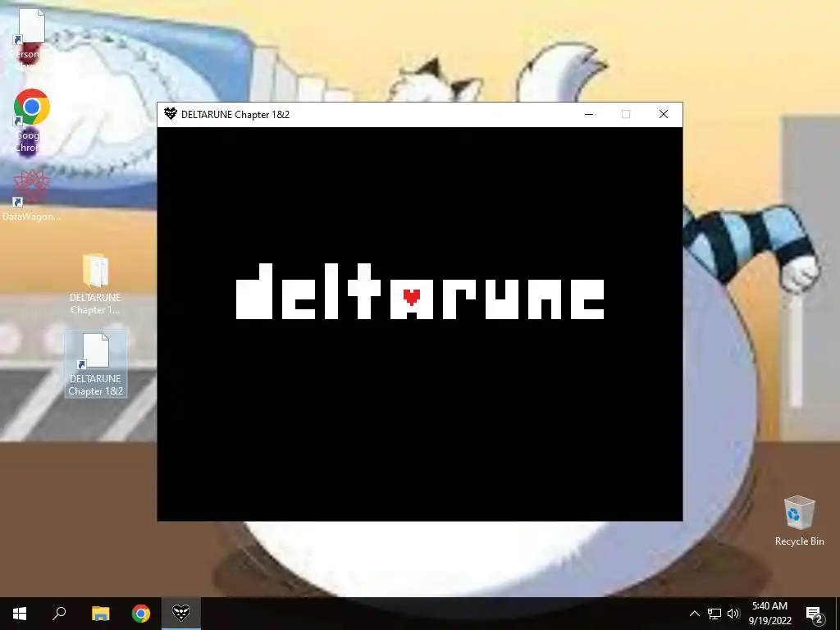Launch File Explorer from taskbar

[100, 614]
